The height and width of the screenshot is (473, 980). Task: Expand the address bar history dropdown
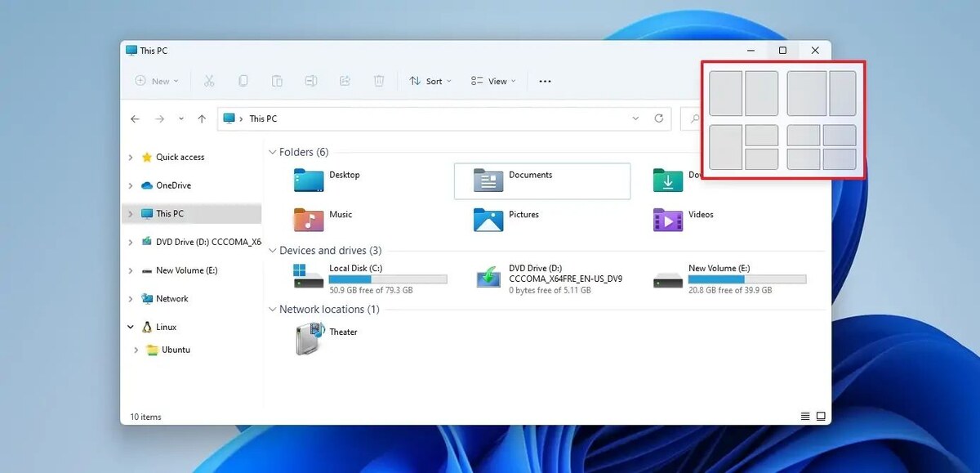tap(635, 118)
